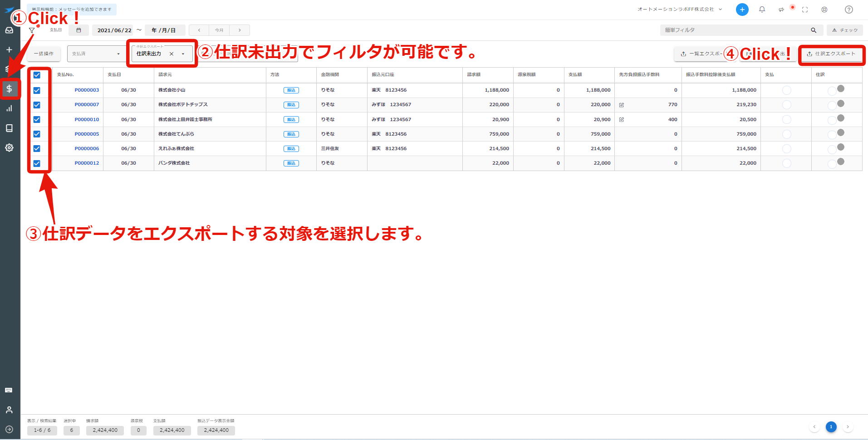Uncheck the checkbox for P0000010
This screenshot has height=440, width=868.
click(37, 119)
